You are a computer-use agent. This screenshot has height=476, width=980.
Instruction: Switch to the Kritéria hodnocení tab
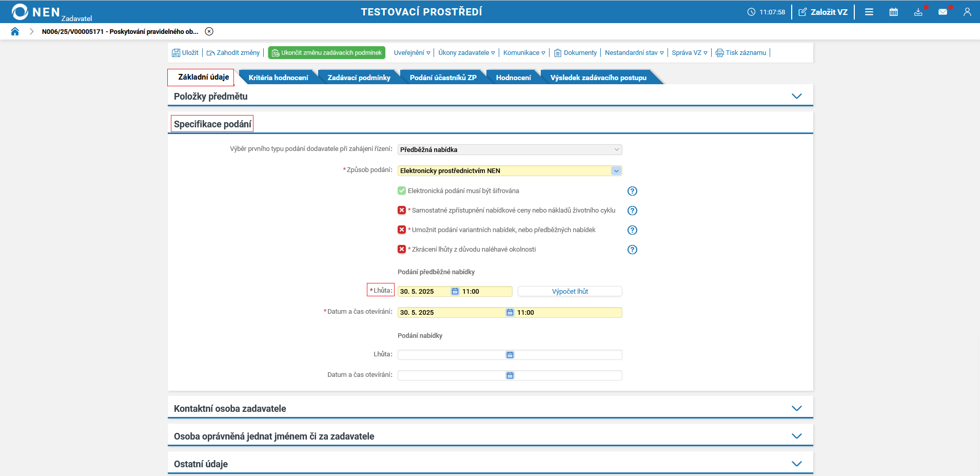click(278, 78)
